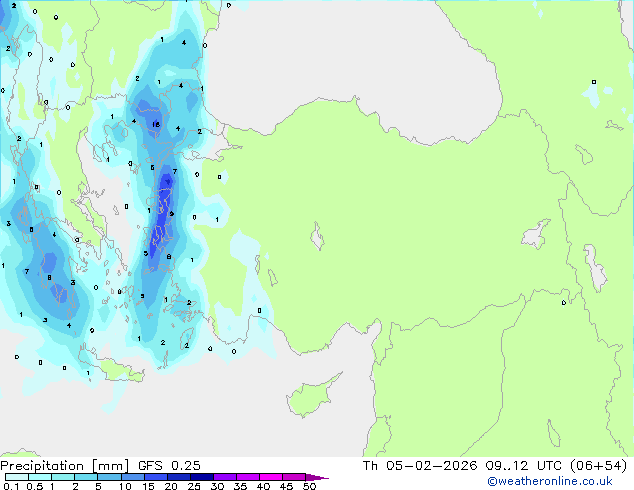
Task: Click the island of Crete on map
Action: click(117, 370)
